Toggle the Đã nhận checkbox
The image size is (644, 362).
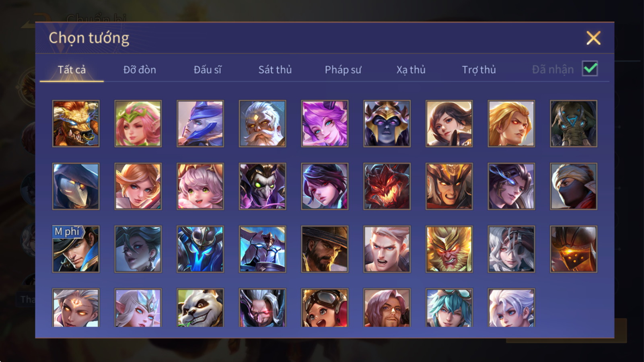590,69
